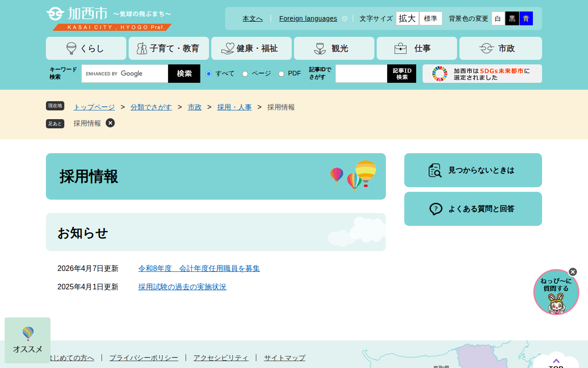Jump back to TOP of page
Screen dimensions: 588x368
coord(556,361)
